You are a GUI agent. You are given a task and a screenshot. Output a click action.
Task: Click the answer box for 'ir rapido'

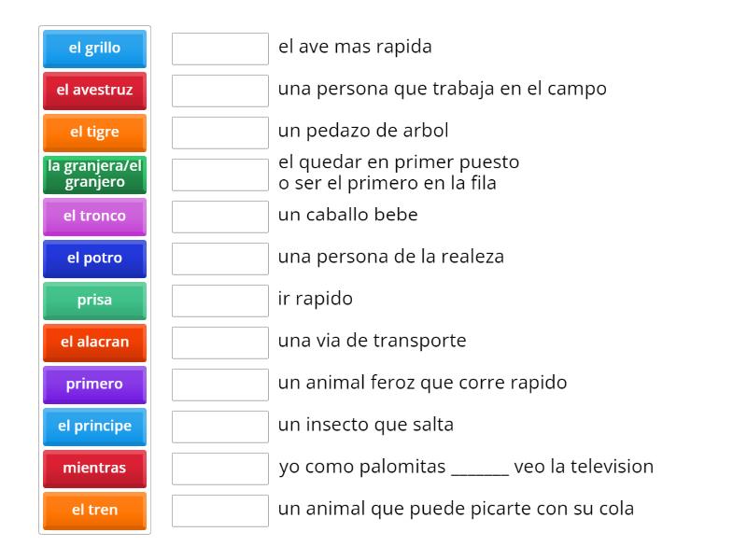(x=219, y=301)
